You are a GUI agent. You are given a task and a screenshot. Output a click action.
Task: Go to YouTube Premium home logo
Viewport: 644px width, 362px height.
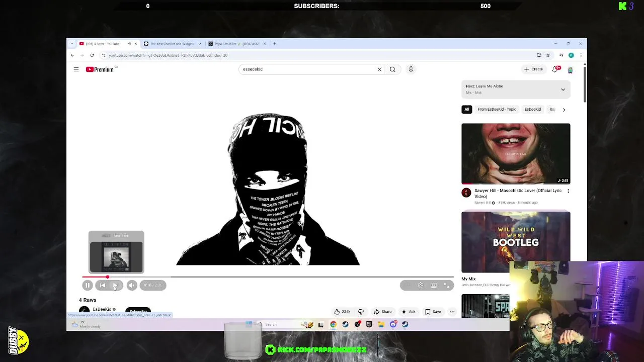coord(100,69)
